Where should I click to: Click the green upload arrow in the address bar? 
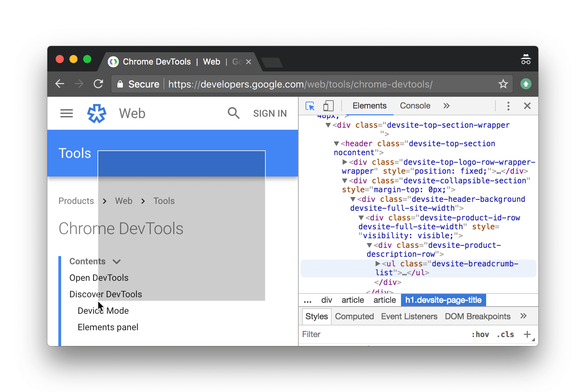(x=526, y=84)
